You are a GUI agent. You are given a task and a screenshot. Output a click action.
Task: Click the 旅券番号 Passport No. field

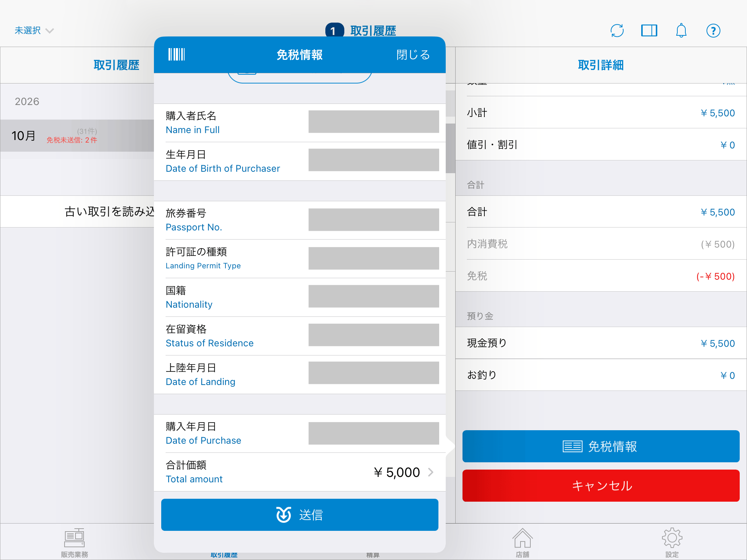[x=373, y=220]
